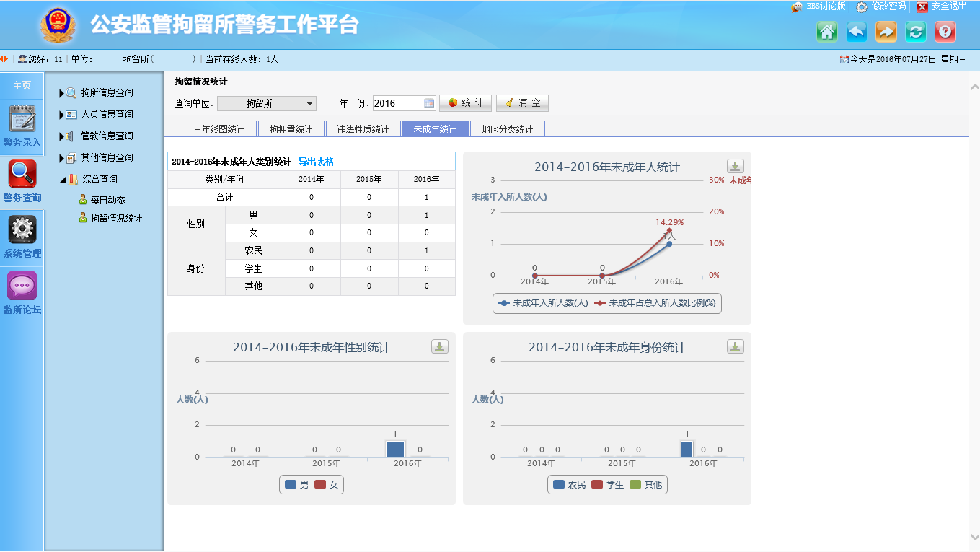The width and height of the screenshot is (980, 552).
Task: Click the 导出表格 export link
Action: (316, 162)
